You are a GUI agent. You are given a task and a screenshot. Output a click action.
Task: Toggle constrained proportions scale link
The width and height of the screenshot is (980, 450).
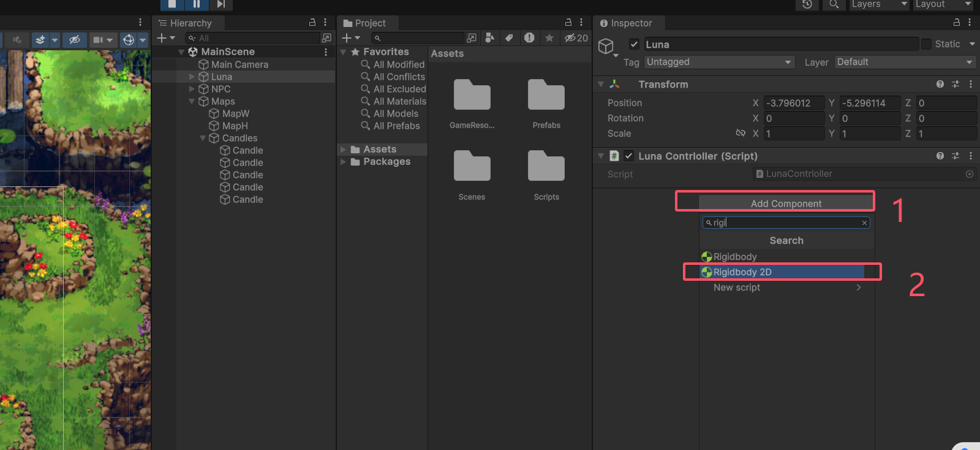pos(741,133)
